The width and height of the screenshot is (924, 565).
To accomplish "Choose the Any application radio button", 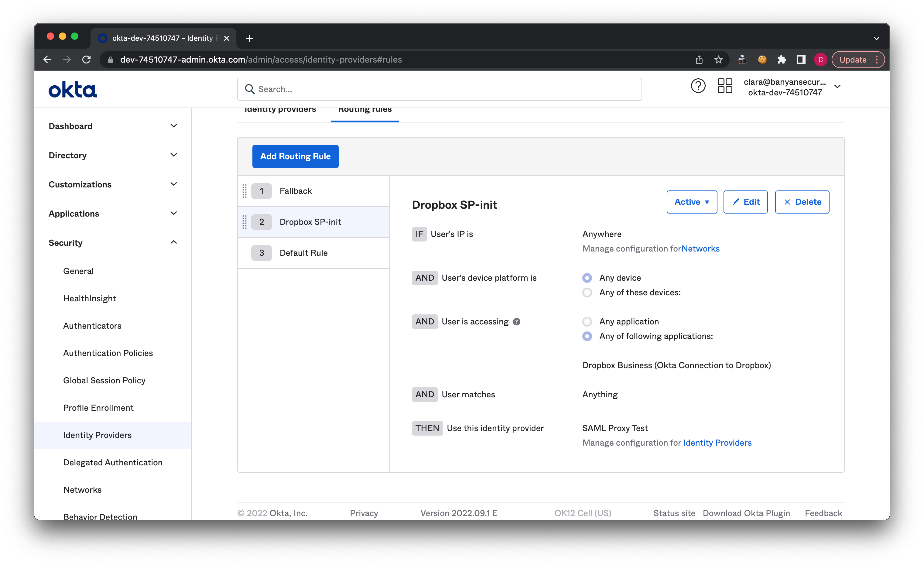I will (587, 322).
